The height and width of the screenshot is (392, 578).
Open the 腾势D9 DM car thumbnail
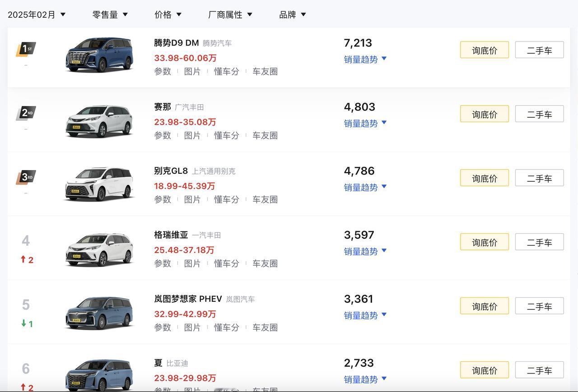click(x=99, y=55)
